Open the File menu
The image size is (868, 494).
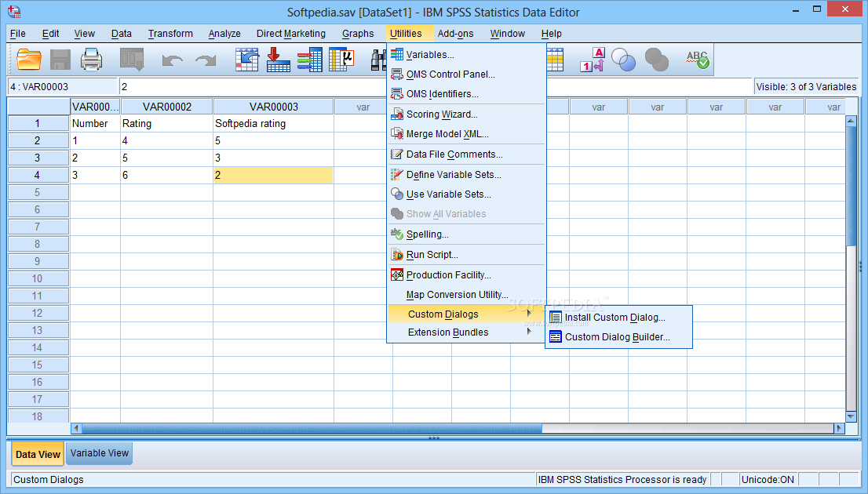point(18,33)
